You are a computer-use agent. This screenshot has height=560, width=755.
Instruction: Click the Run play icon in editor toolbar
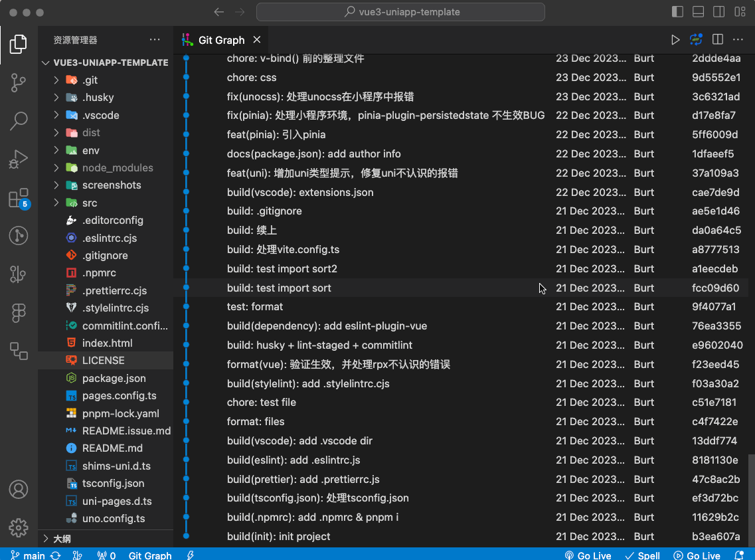[x=675, y=40]
